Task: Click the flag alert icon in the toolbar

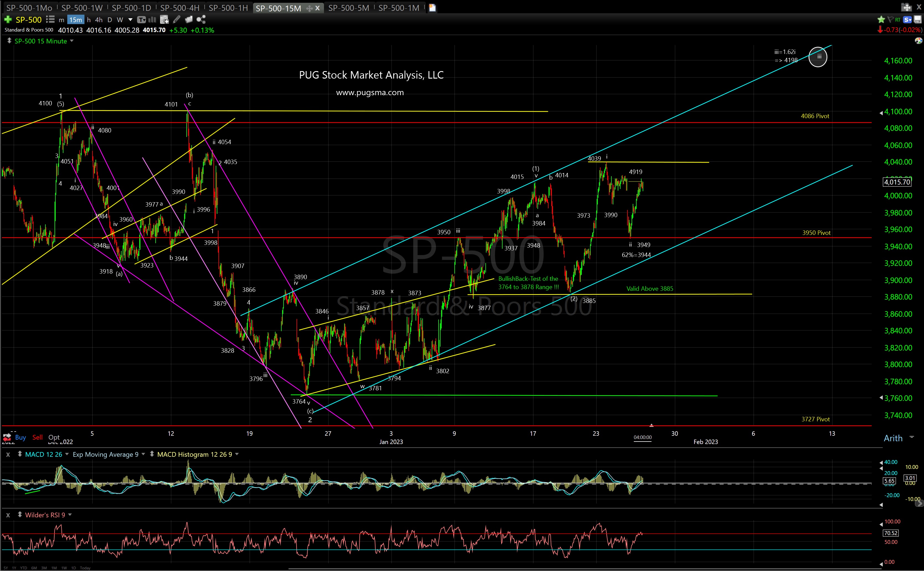Action: [x=891, y=20]
